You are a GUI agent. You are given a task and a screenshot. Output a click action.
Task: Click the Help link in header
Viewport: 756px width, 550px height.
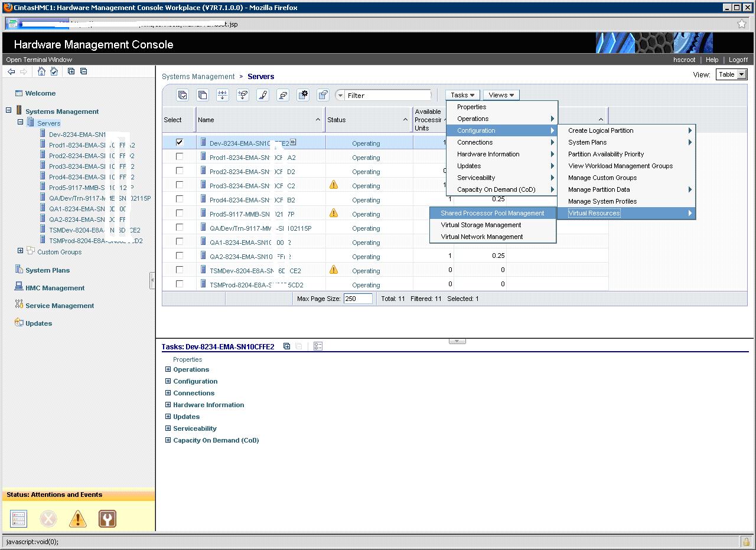coord(712,60)
